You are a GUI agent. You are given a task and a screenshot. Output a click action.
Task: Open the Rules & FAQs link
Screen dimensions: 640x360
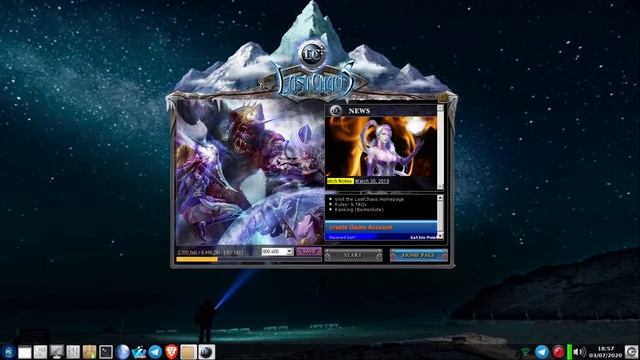click(351, 204)
